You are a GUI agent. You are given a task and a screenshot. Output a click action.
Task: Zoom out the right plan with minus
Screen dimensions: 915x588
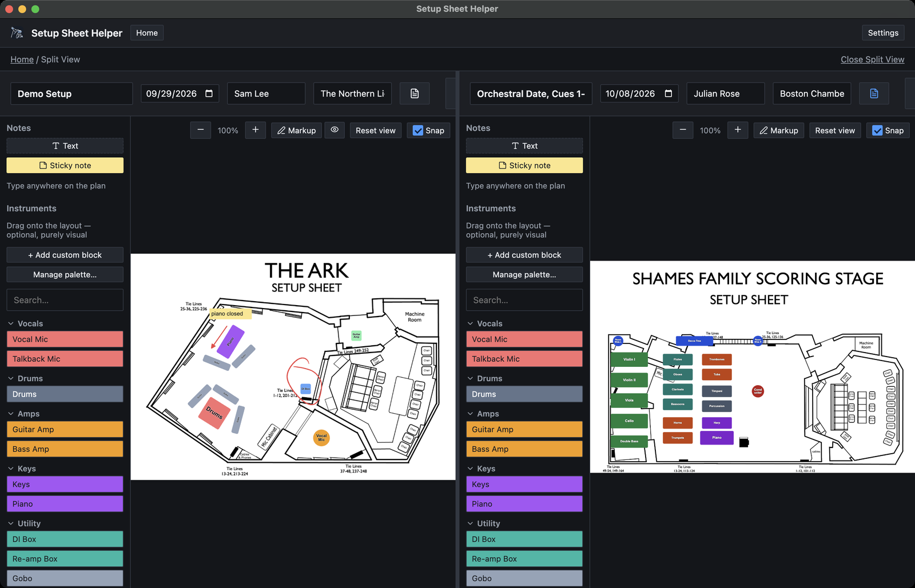pos(683,130)
